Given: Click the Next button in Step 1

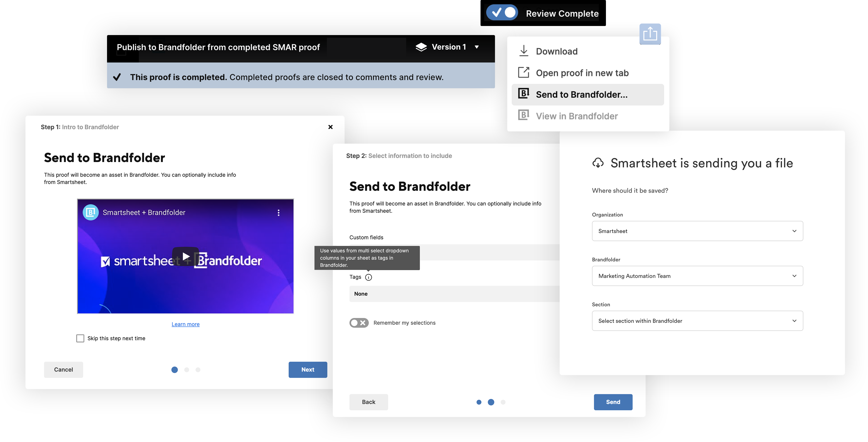Looking at the screenshot, I should point(308,369).
